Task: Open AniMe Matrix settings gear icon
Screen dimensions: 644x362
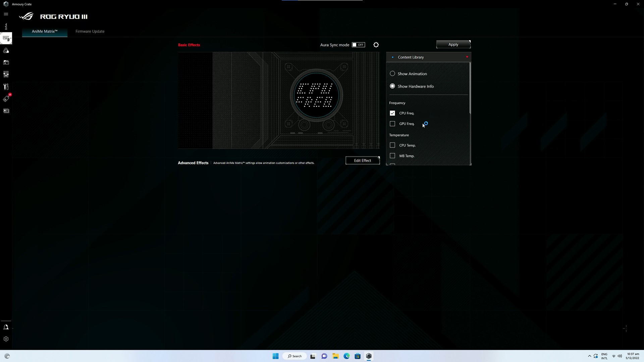Action: pyautogui.click(x=376, y=45)
